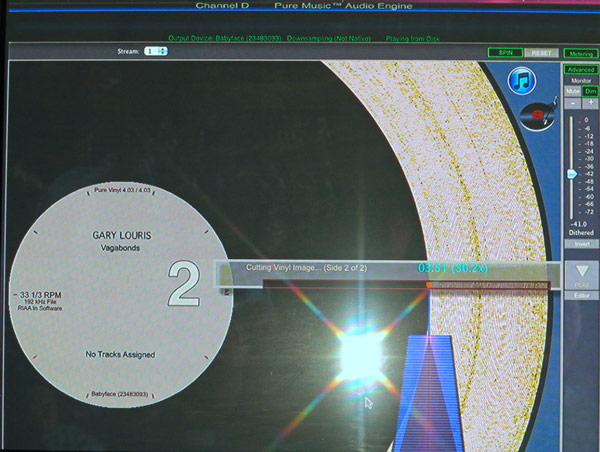Click the turntable vinyl record icon
This screenshot has width=600, height=452.
[x=538, y=114]
